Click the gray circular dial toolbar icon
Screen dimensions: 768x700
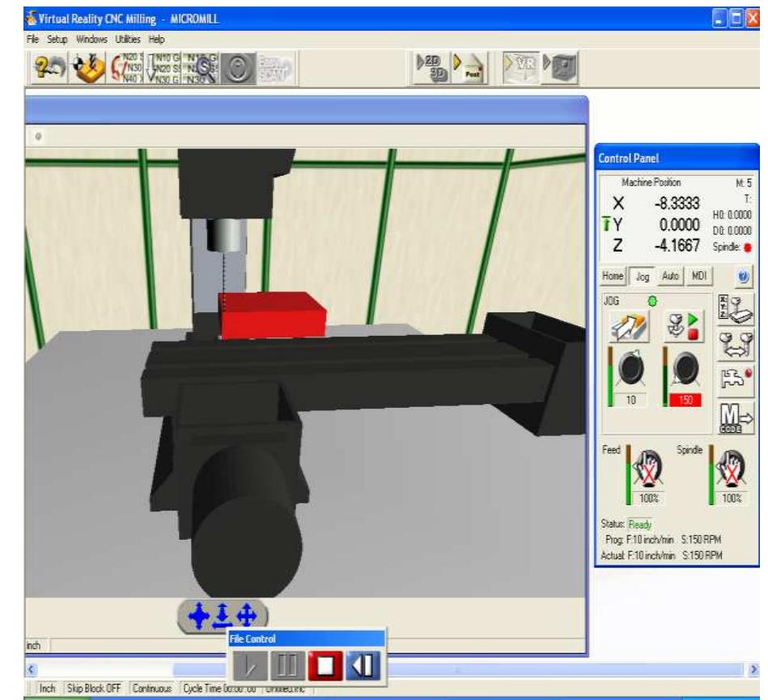pos(239,68)
